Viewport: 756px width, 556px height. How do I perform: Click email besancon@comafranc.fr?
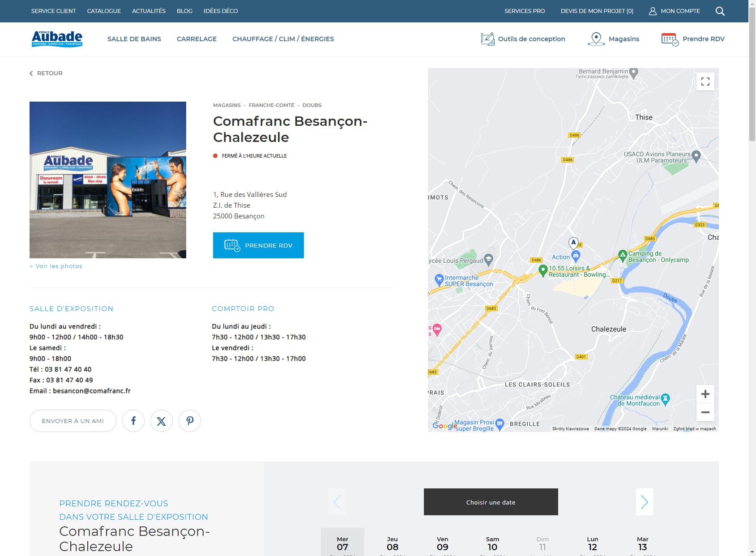coord(92,391)
